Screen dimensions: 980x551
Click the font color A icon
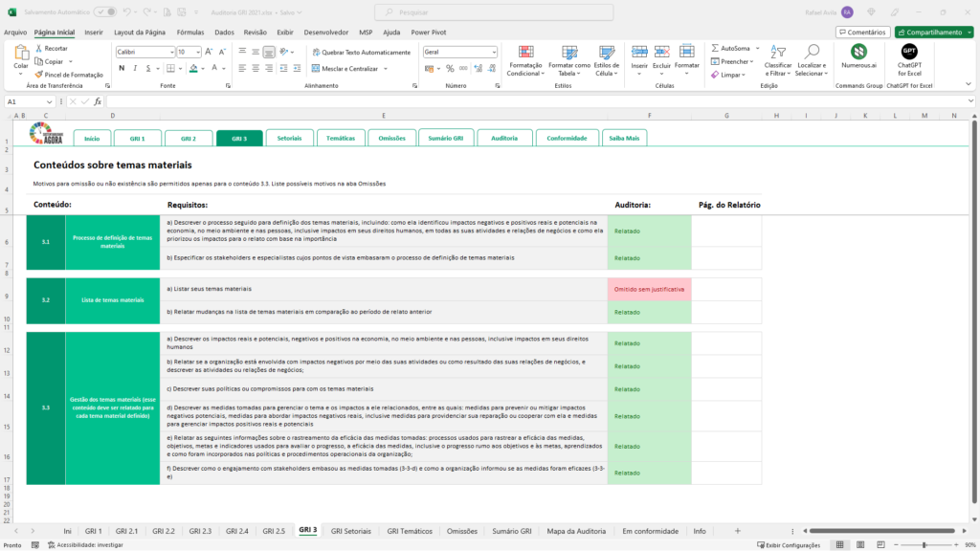click(214, 68)
